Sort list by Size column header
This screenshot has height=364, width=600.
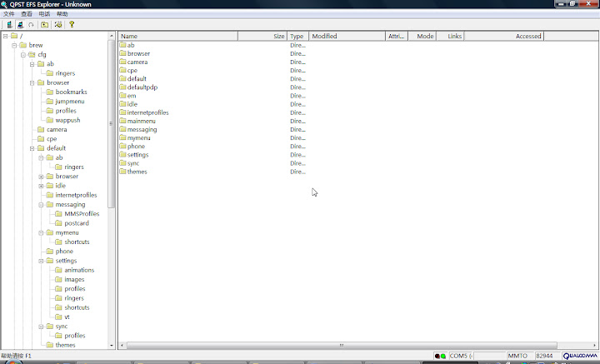click(x=262, y=36)
